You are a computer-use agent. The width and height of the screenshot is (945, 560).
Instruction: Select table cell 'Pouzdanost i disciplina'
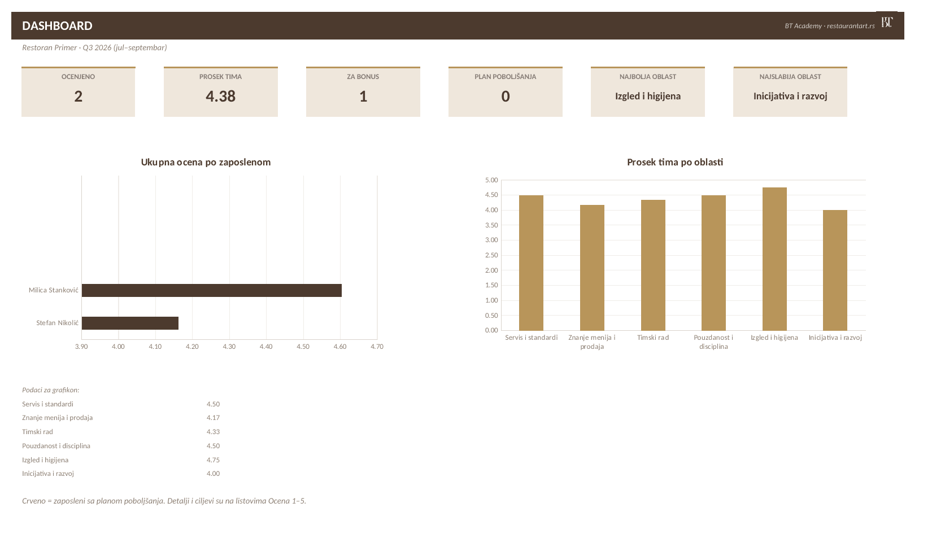(56, 446)
